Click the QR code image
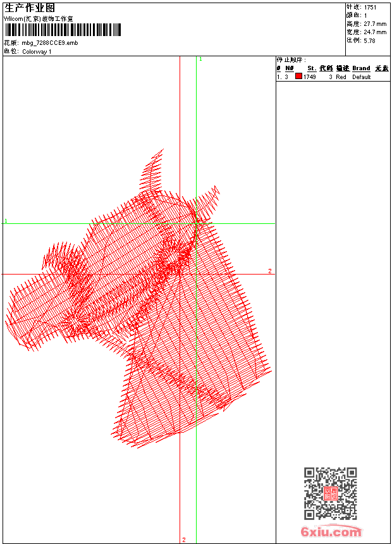The height and width of the screenshot is (544, 392). (x=330, y=493)
